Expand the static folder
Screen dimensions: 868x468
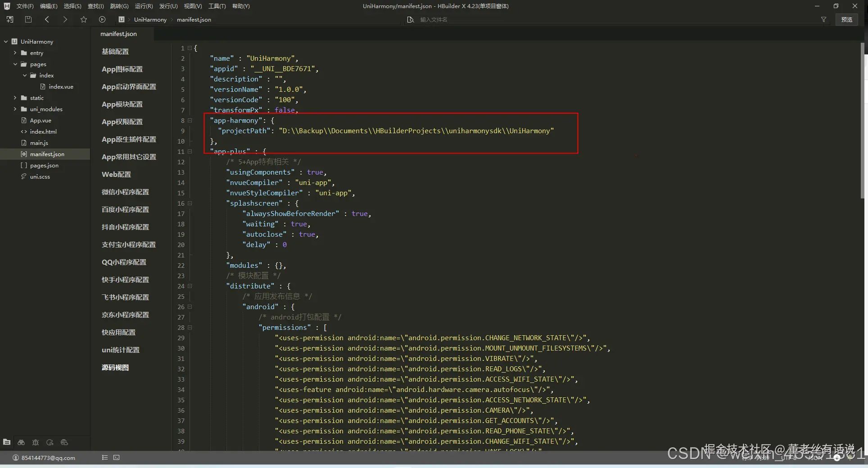click(x=15, y=98)
